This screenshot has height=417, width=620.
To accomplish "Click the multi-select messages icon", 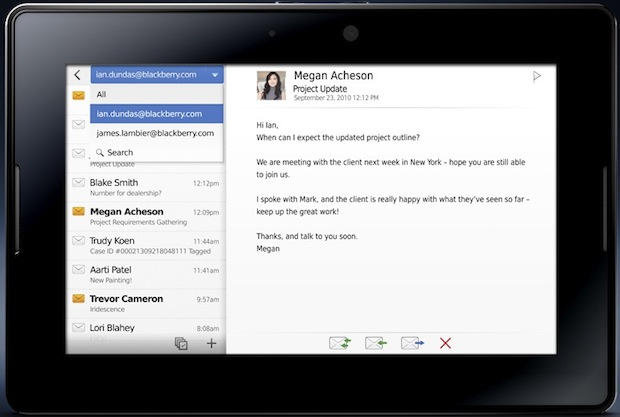I will pyautogui.click(x=181, y=343).
